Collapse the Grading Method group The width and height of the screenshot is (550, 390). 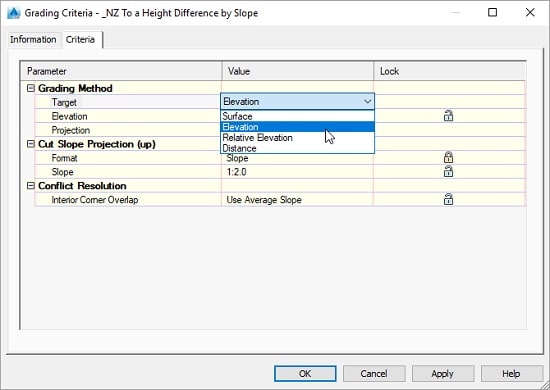pos(31,88)
